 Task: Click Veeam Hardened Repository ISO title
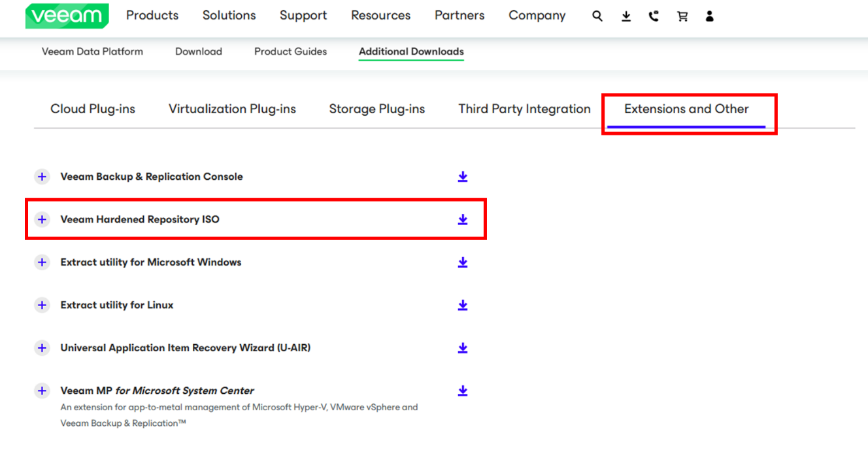point(140,219)
